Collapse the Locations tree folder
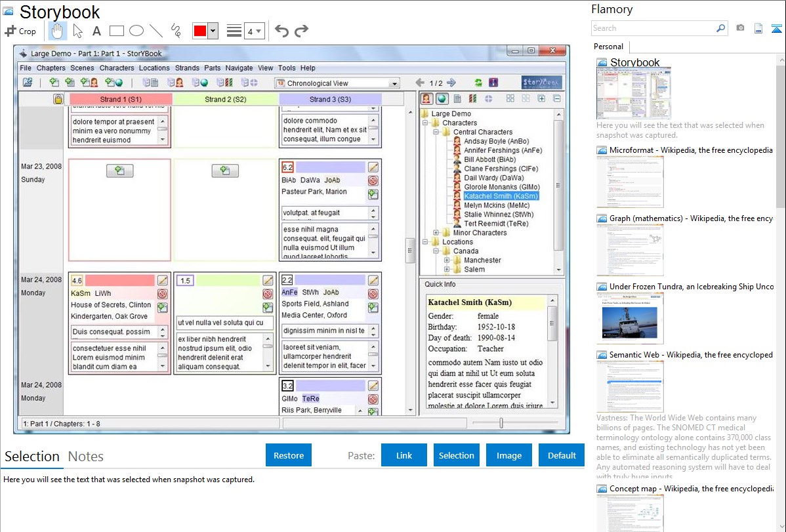Screen dimensions: 786x532 [x=425, y=241]
